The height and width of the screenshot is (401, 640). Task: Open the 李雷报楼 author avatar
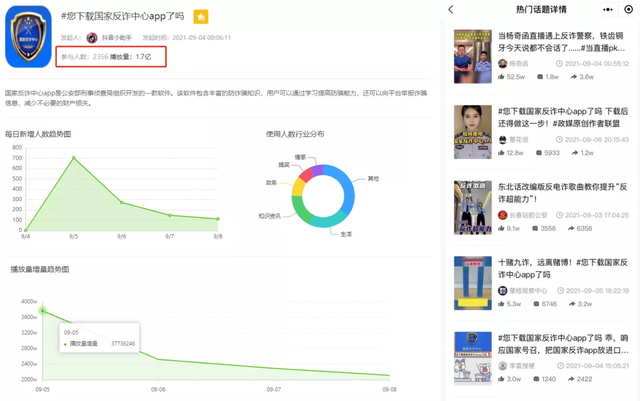coord(502,366)
